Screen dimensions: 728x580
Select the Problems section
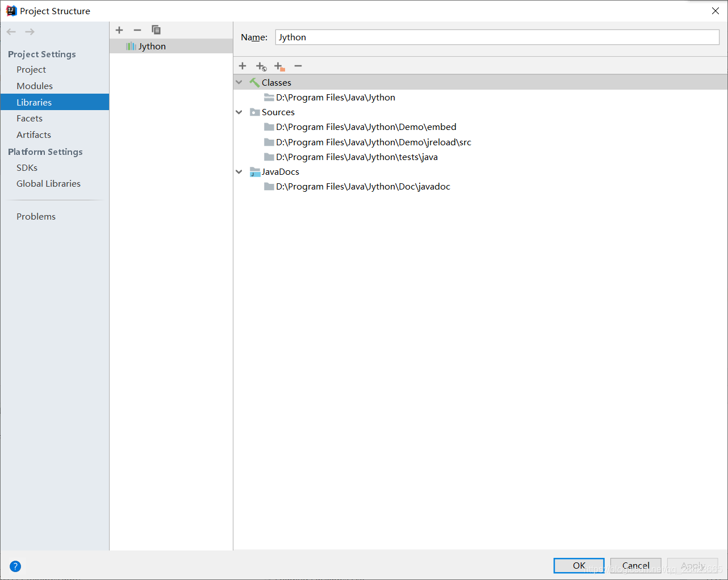click(36, 216)
